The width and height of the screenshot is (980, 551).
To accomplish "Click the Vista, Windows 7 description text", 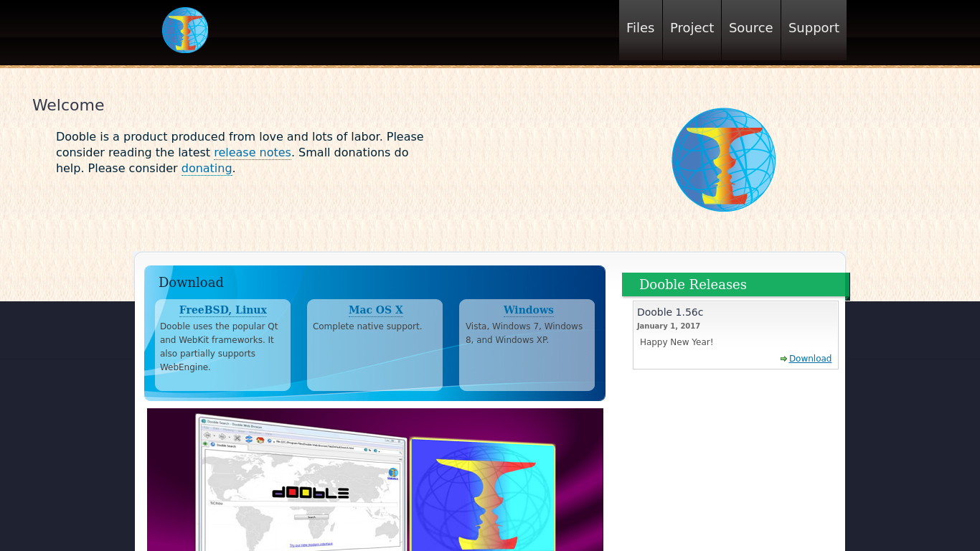I will [x=524, y=333].
